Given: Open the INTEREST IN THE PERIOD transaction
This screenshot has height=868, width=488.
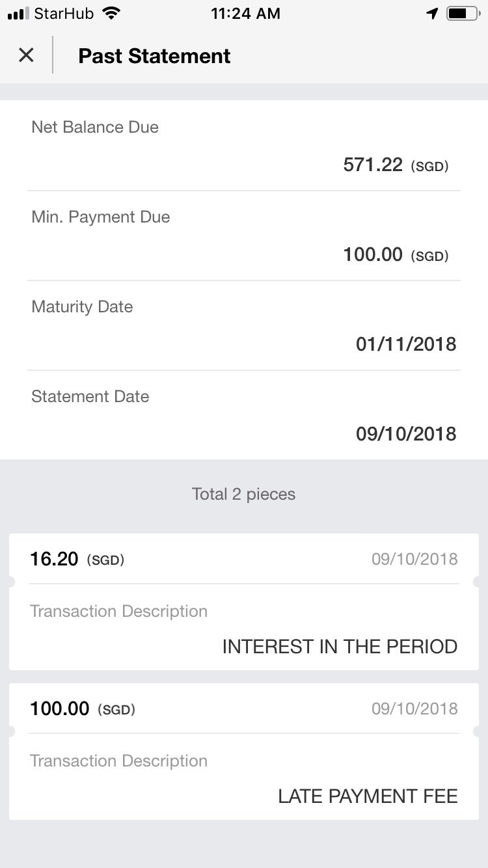Looking at the screenshot, I should pos(243,628).
